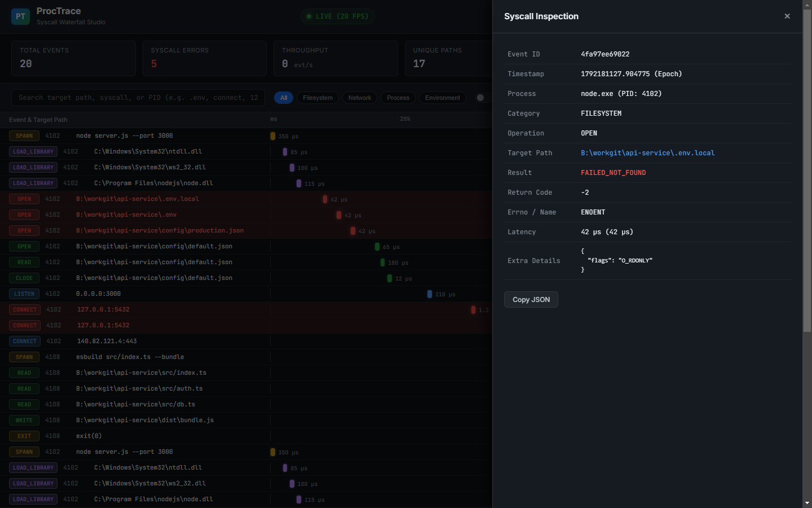Select the READ src\db.ts event row
The image size is (812, 508).
(246, 405)
